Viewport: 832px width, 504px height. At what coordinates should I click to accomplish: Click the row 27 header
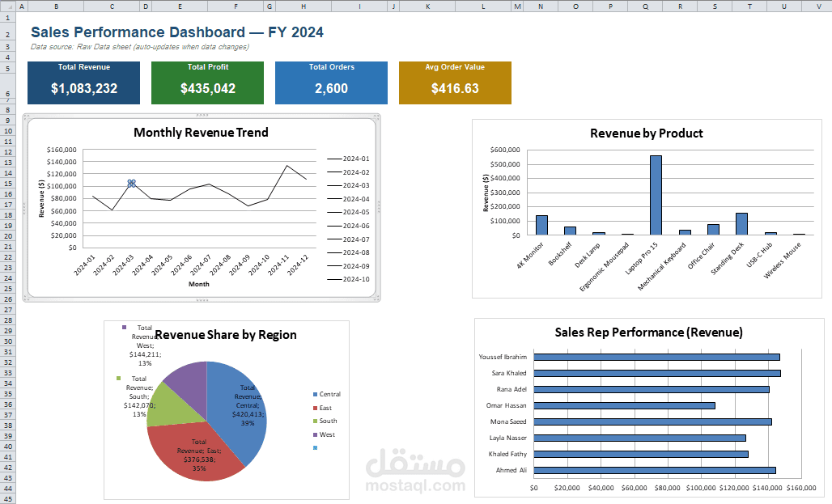click(x=8, y=310)
